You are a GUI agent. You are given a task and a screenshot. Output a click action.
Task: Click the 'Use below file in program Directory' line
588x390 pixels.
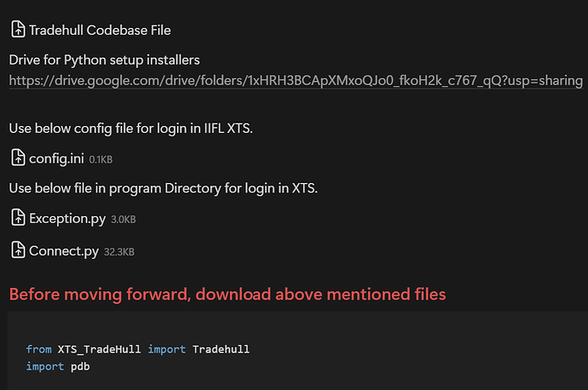[163, 188]
